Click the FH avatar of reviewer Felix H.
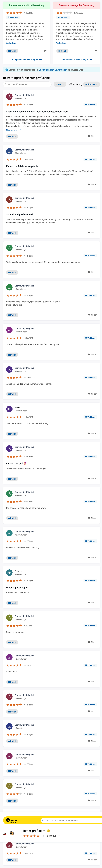 point(9,572)
